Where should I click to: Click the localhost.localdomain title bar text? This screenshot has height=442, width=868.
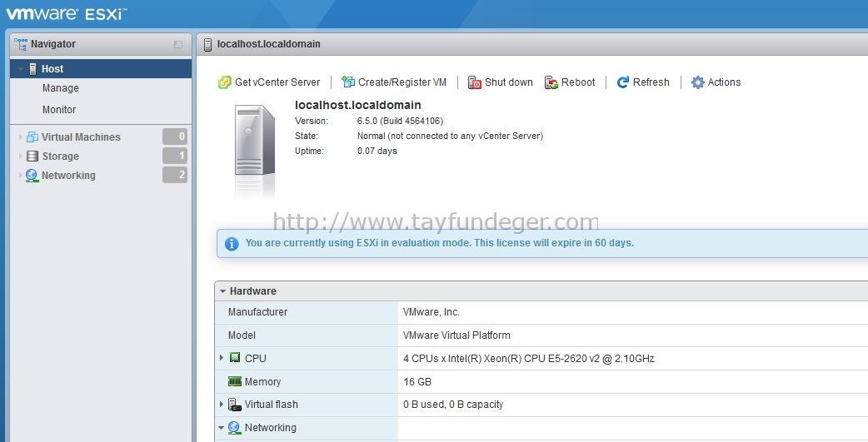coord(268,44)
